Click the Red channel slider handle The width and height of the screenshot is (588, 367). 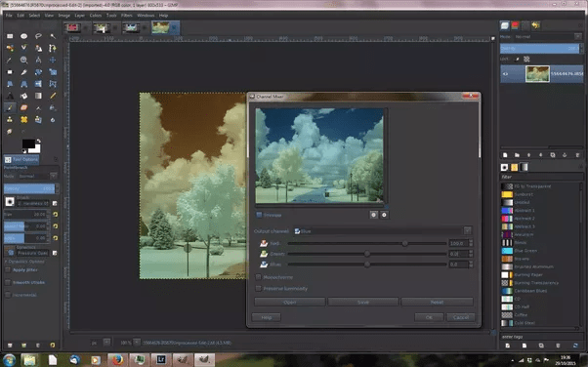click(404, 243)
